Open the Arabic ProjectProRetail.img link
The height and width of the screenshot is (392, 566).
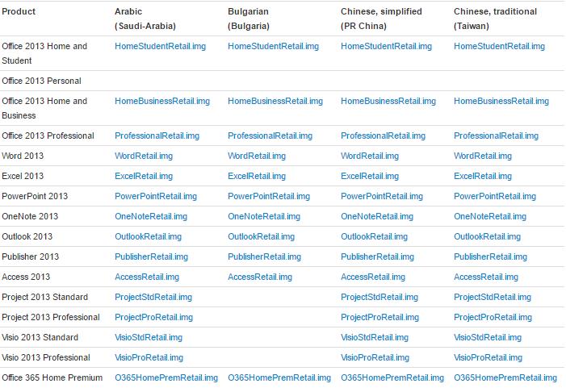tap(153, 318)
